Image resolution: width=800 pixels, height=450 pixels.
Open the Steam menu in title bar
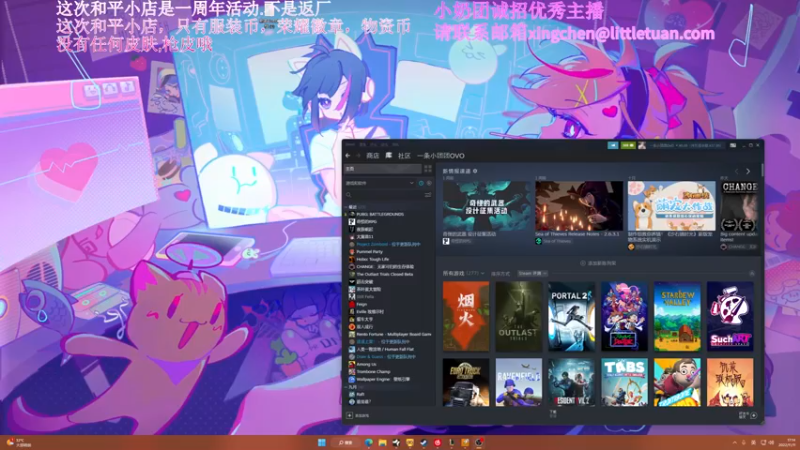point(350,145)
